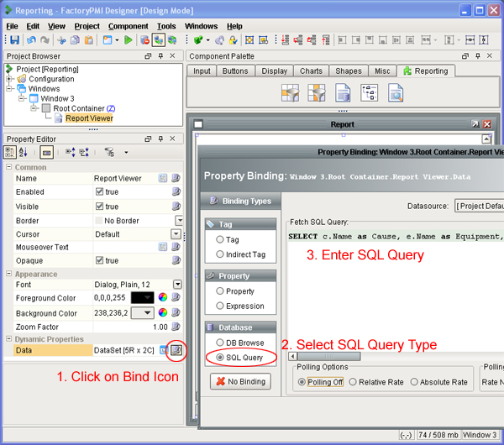Click the color wheel for Background Color
This screenshot has height=445, width=504.
pos(163,312)
